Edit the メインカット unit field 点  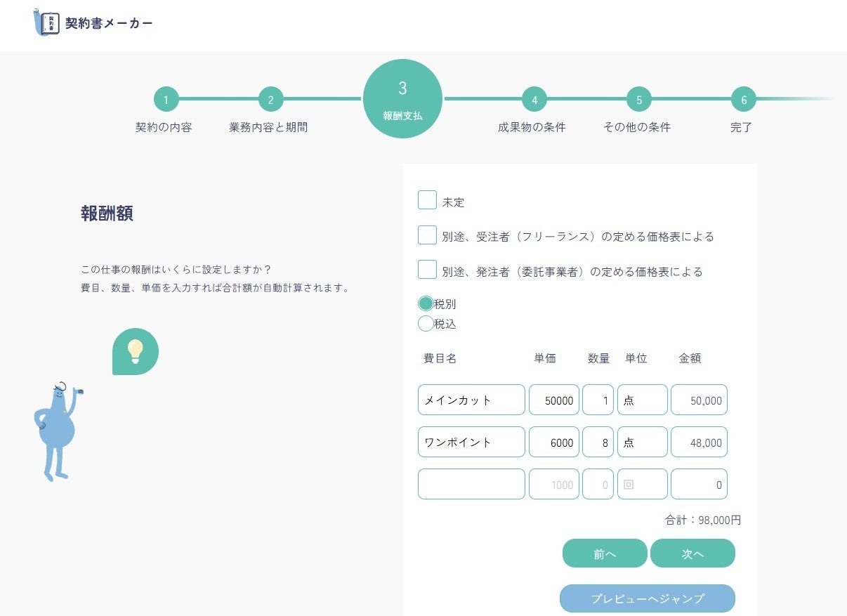(x=643, y=400)
